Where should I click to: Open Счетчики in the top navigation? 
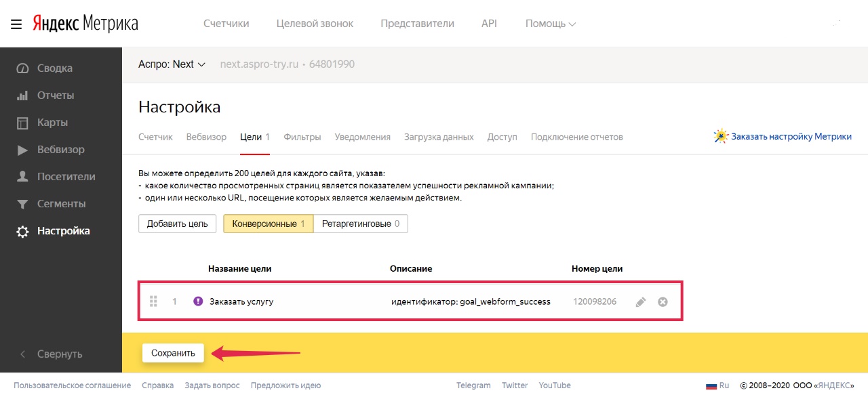[x=226, y=24]
